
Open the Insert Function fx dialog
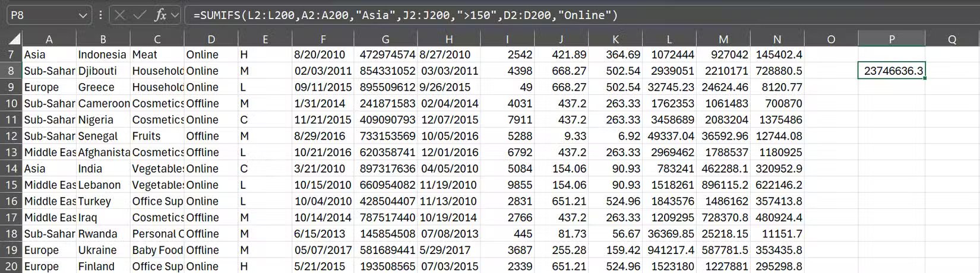(x=160, y=15)
